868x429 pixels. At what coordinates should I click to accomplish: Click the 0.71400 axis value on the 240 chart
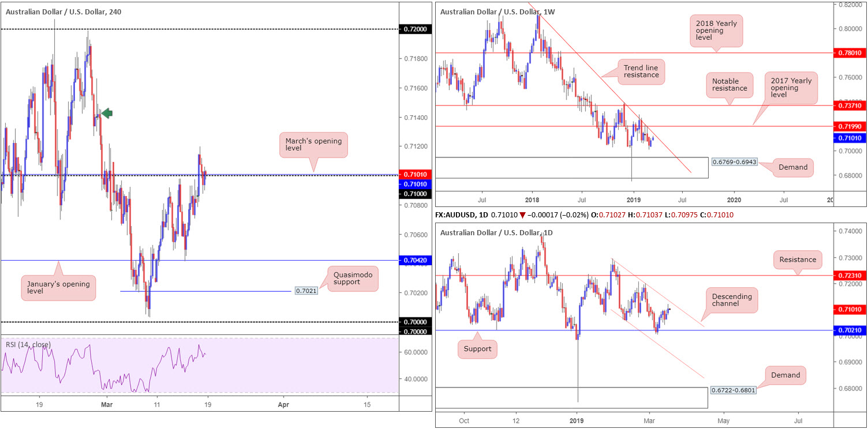click(416, 118)
